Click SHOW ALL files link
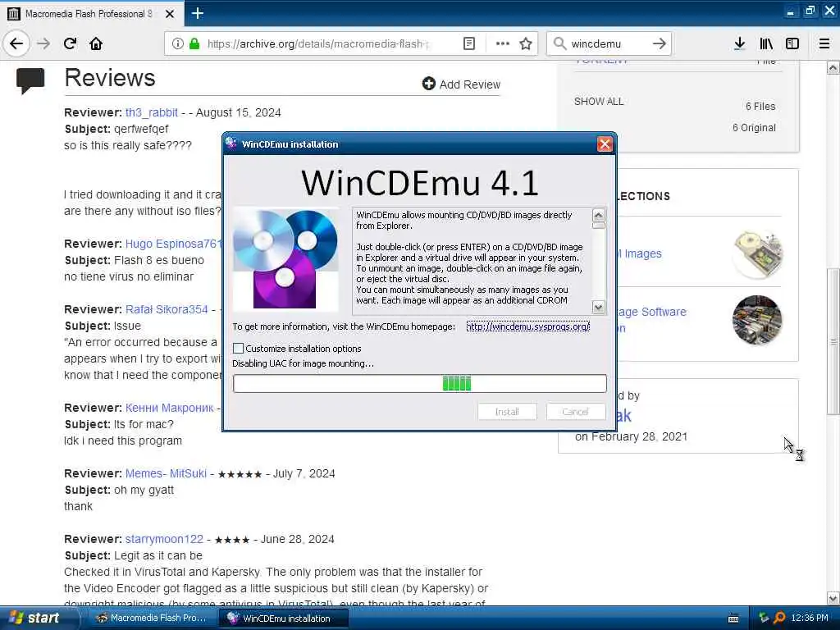The image size is (840, 630). (599, 101)
